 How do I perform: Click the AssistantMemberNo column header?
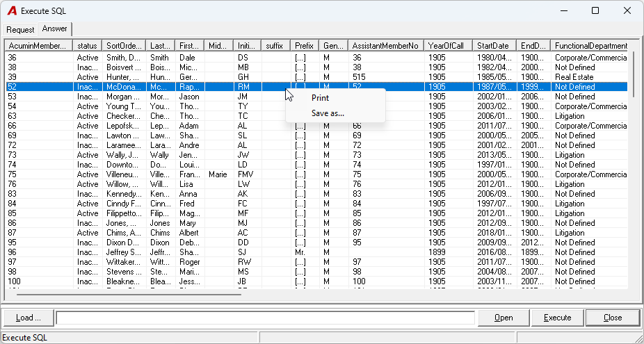coord(386,46)
